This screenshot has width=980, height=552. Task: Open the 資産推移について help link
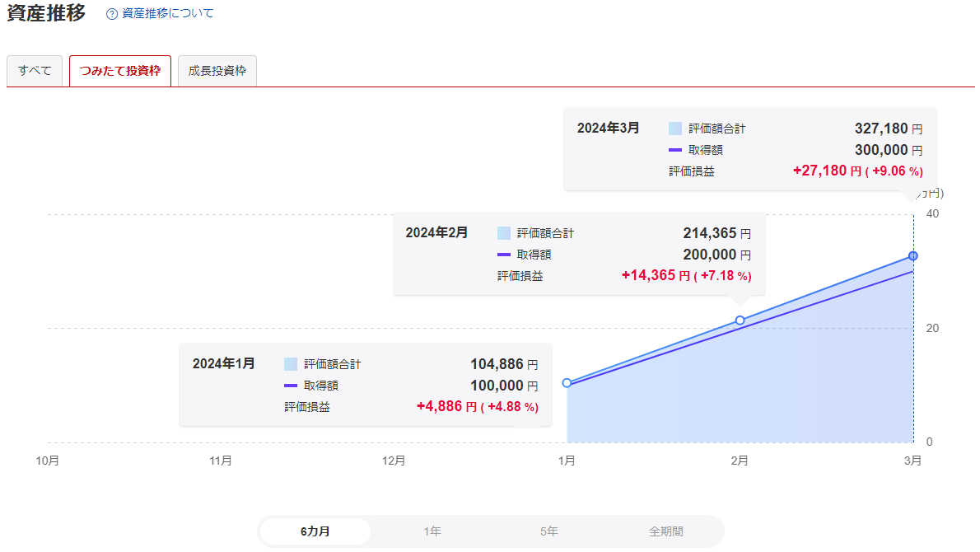pos(167,14)
